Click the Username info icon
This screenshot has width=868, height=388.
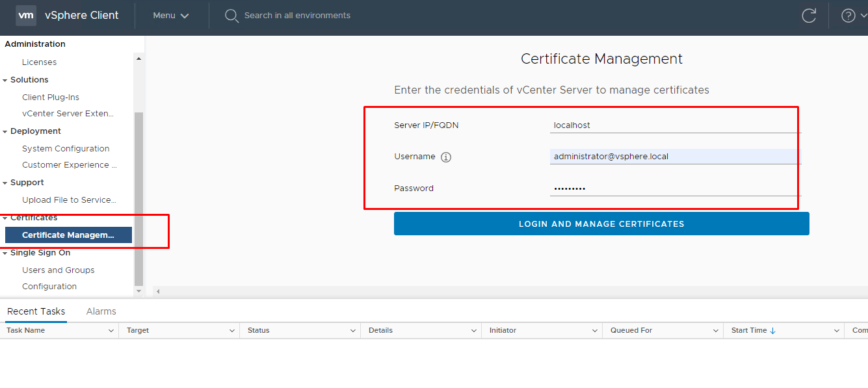tap(446, 157)
